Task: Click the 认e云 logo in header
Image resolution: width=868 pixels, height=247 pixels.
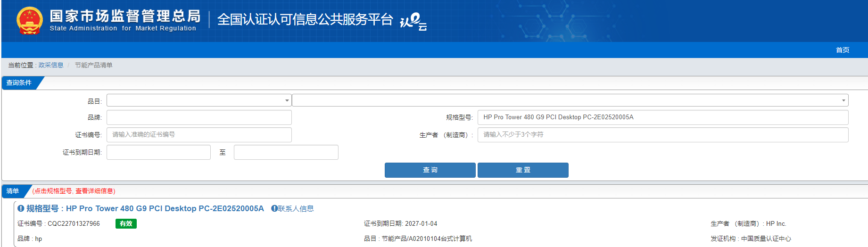Action: pos(413,22)
